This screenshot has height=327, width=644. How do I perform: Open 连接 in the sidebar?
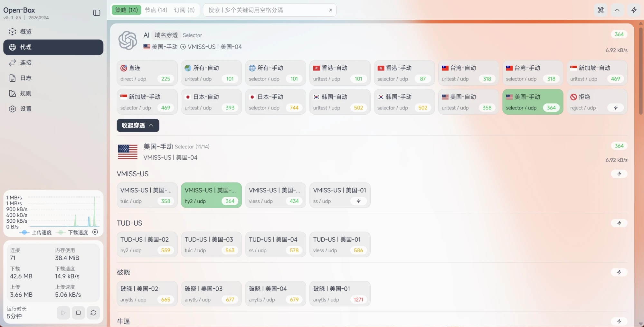53,62
